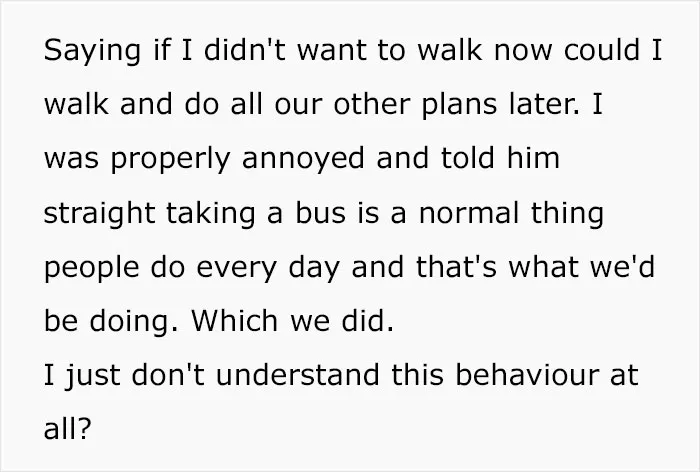Click the phrase 'people do every day'

pyautogui.click(x=192, y=268)
